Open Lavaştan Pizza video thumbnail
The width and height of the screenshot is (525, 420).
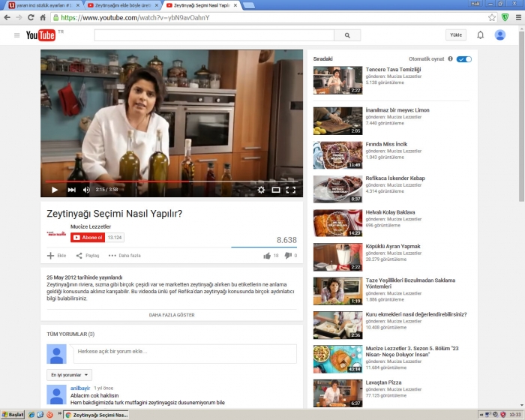tap(337, 393)
